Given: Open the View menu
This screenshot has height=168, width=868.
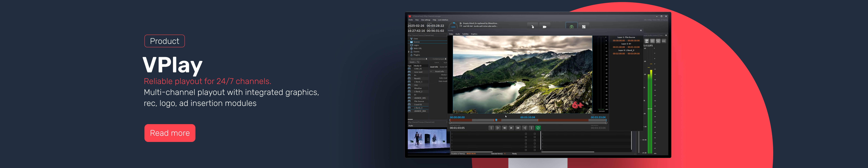Looking at the screenshot, I should click(417, 20).
